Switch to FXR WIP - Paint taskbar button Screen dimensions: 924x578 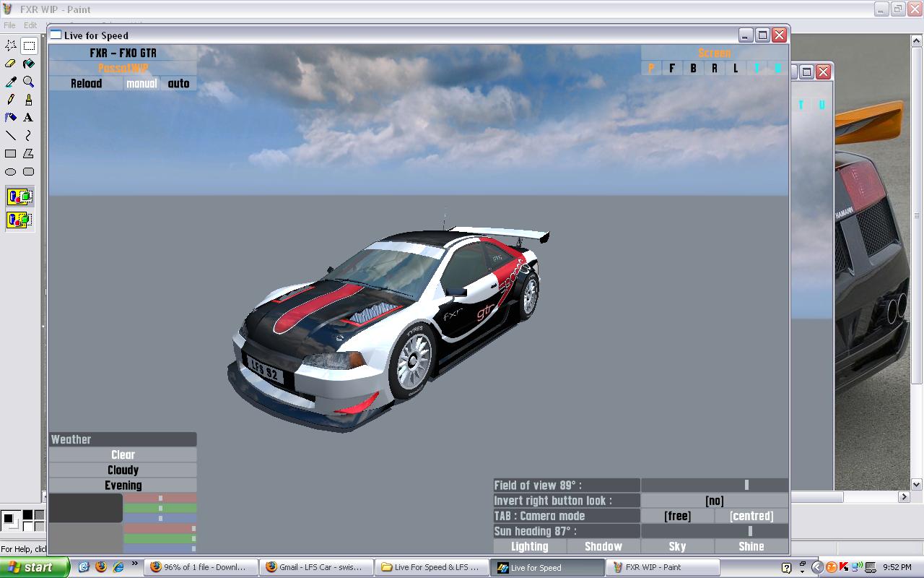663,567
